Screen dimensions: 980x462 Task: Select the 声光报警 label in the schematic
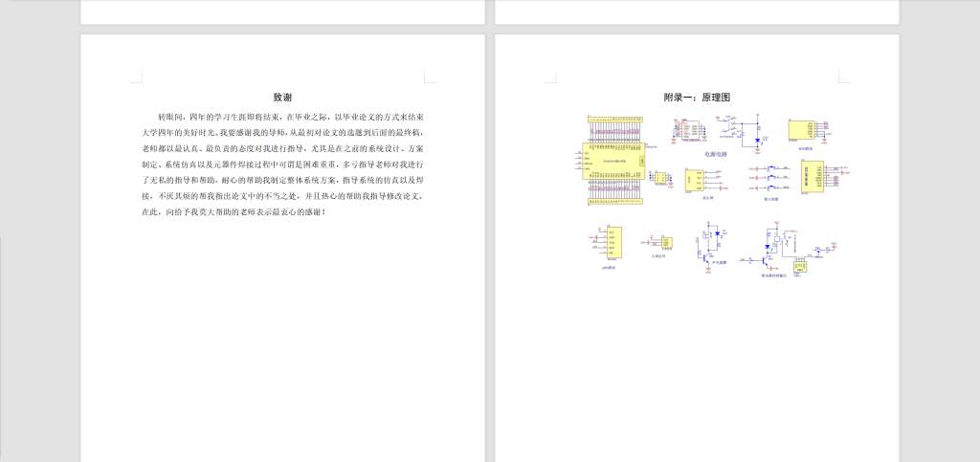[x=720, y=262]
